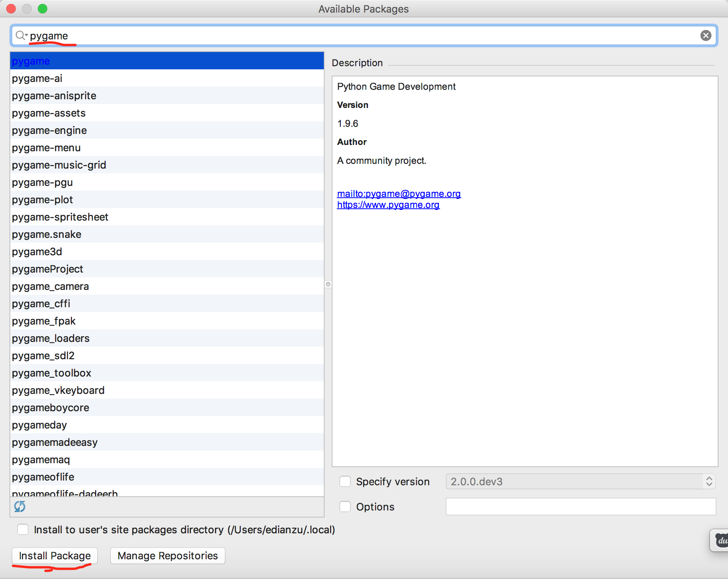Select pygamemadeeasy in the list
Viewport: 728px width, 579px height.
(167, 442)
